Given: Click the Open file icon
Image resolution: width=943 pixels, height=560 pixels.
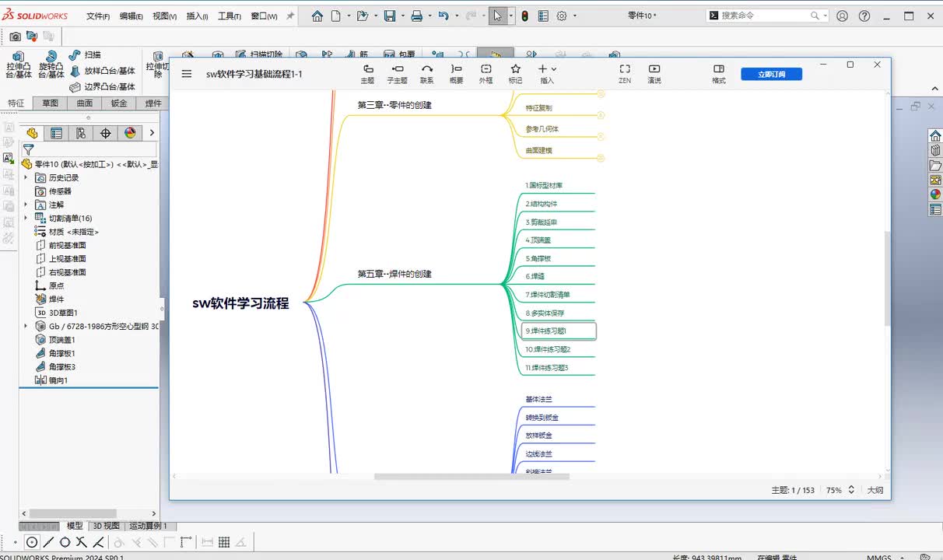Looking at the screenshot, I should click(362, 16).
